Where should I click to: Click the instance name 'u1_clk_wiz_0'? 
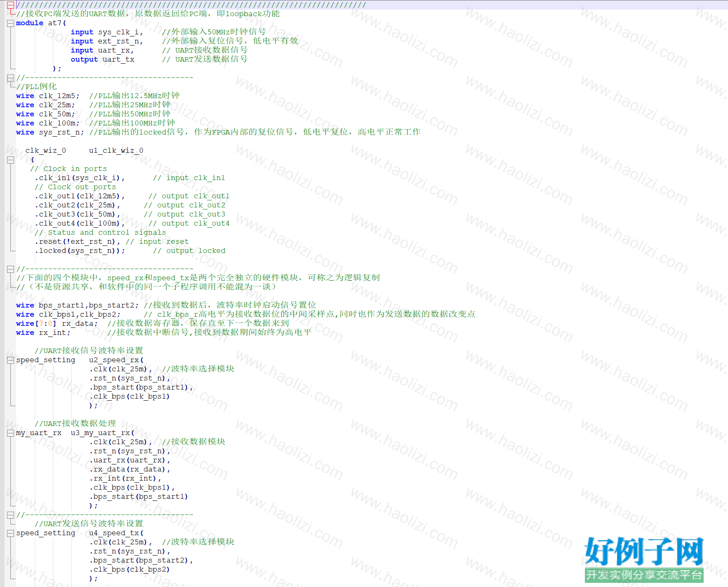click(x=116, y=151)
